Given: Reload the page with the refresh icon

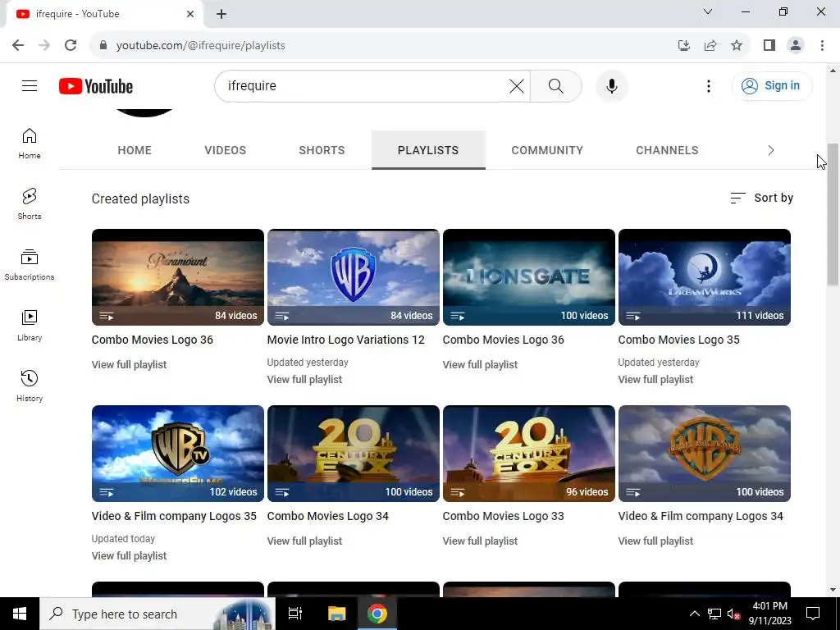Looking at the screenshot, I should (71, 46).
